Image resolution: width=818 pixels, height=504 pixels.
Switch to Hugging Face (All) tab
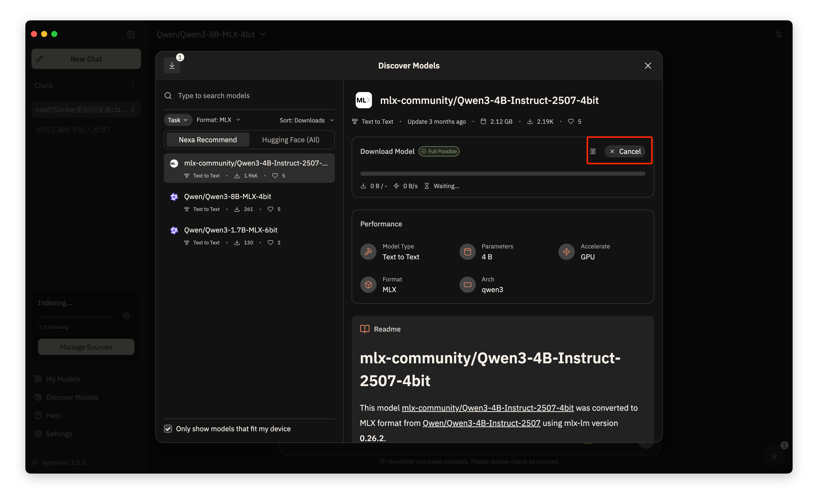[x=291, y=140]
